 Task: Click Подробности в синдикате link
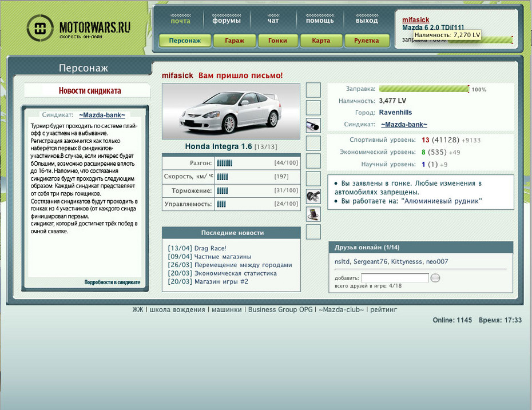coord(112,282)
